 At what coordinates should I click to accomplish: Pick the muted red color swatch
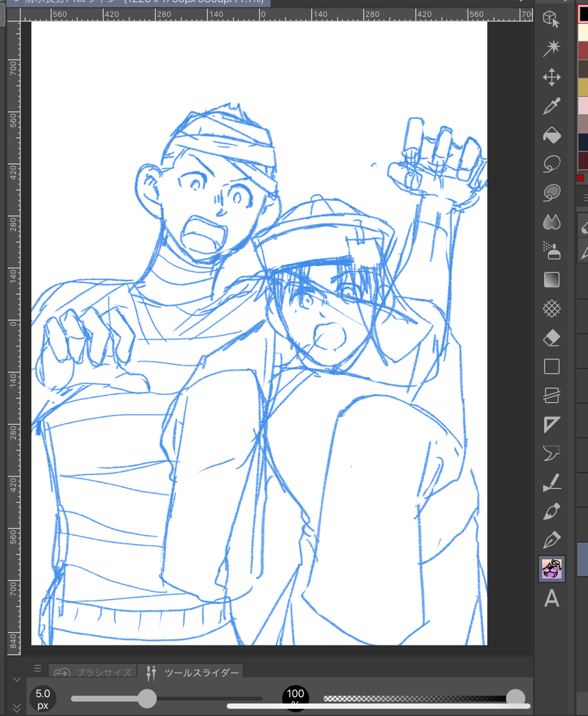[x=583, y=51]
